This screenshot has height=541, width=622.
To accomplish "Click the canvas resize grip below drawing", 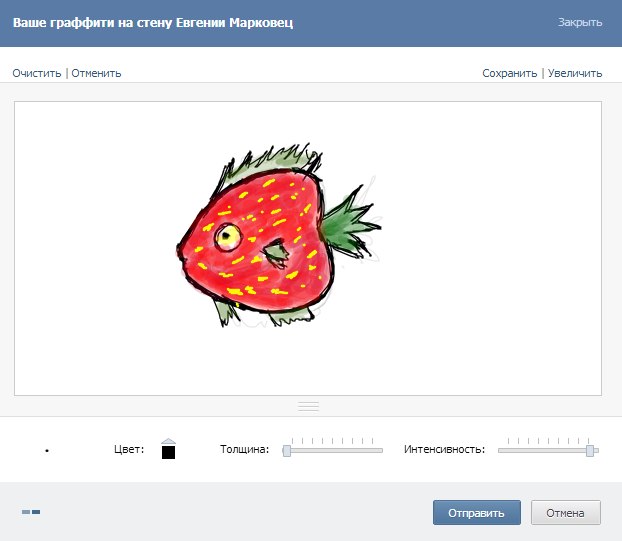I will coord(308,406).
